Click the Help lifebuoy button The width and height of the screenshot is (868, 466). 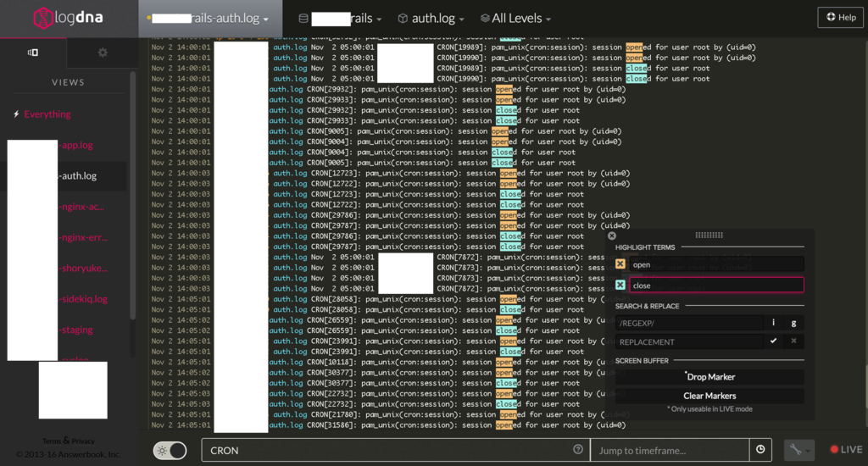840,17
